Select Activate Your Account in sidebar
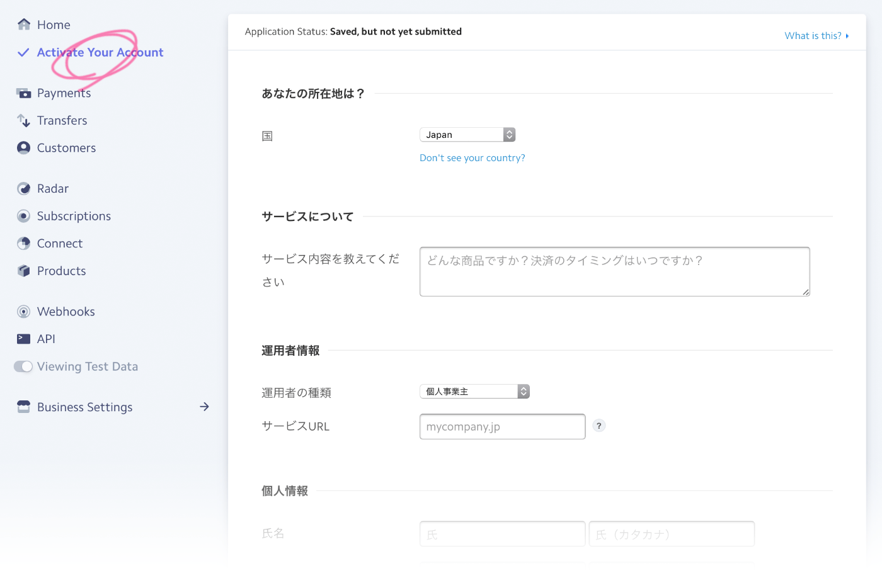The width and height of the screenshot is (882, 588). tap(100, 52)
